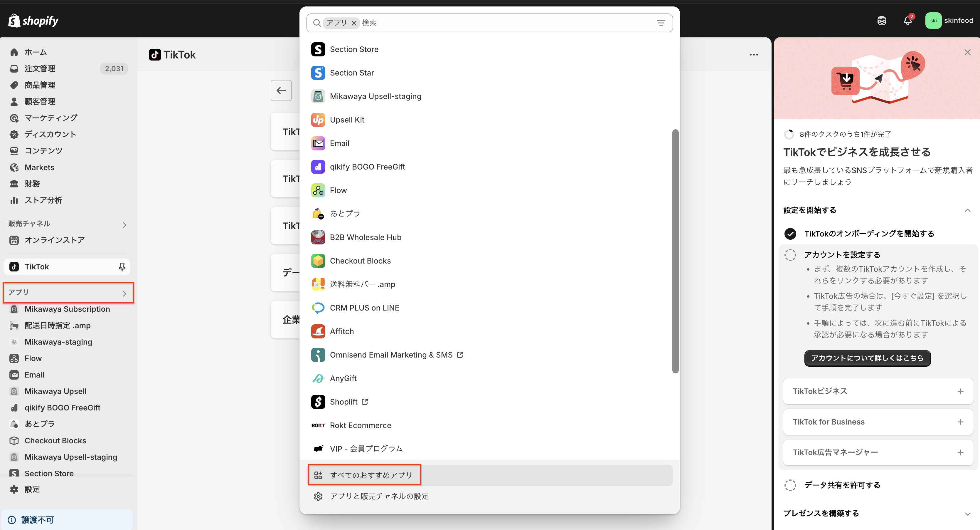Open マーケティング in the sidebar
The image size is (980, 530).
[x=67, y=118]
